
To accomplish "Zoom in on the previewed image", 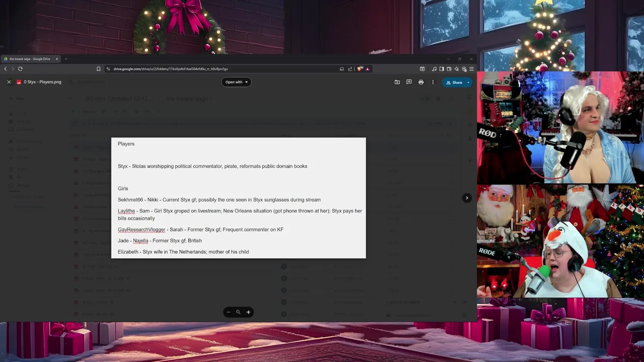I will point(248,312).
